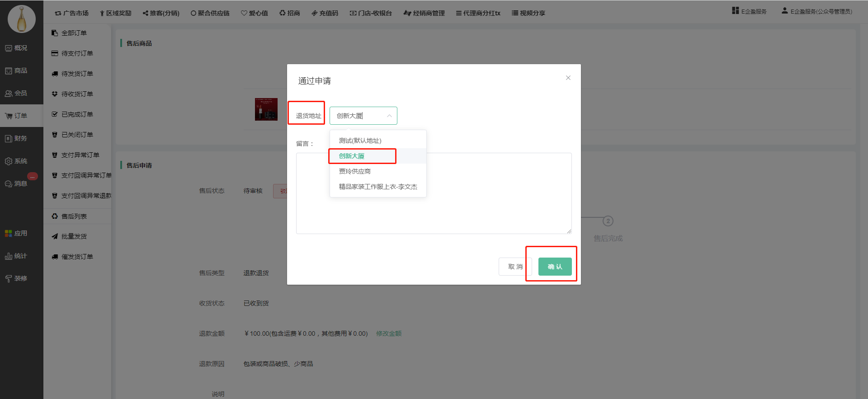Open 待发货订单 in the order submenu
Screen dimensions: 868x399
77,74
